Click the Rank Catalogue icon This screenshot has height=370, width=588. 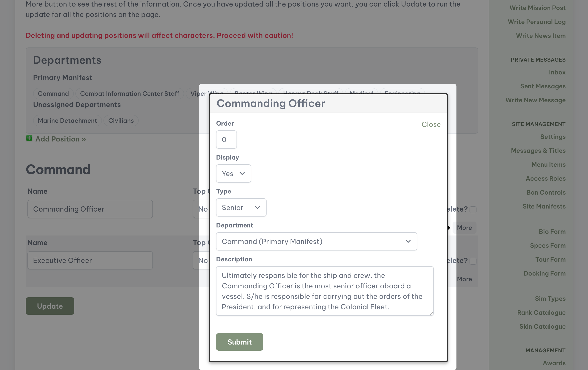click(x=542, y=313)
